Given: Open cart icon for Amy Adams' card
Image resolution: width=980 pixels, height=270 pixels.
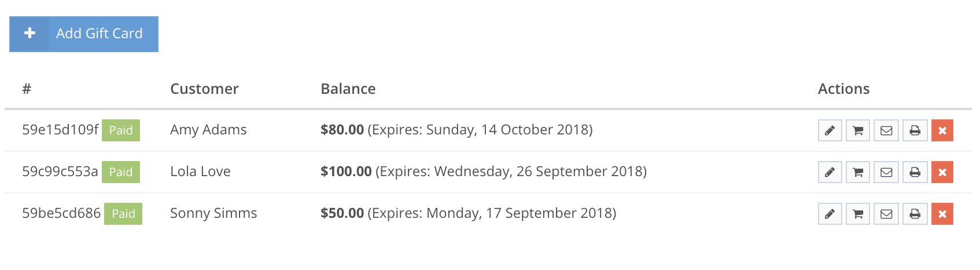Looking at the screenshot, I should (x=858, y=130).
